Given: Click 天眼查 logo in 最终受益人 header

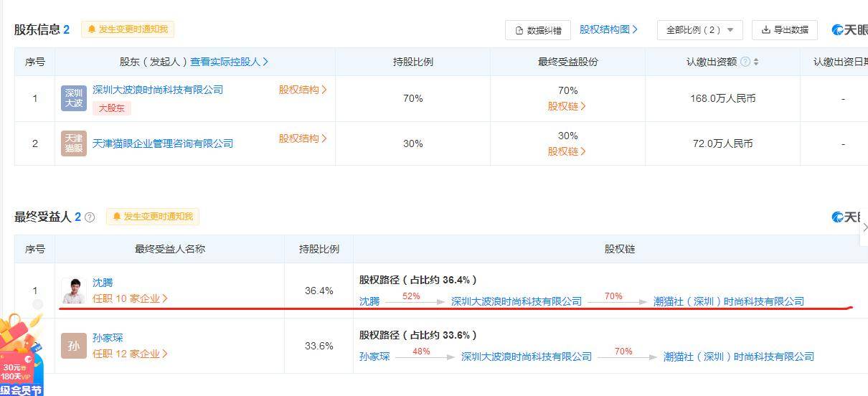Looking at the screenshot, I should point(849,217).
